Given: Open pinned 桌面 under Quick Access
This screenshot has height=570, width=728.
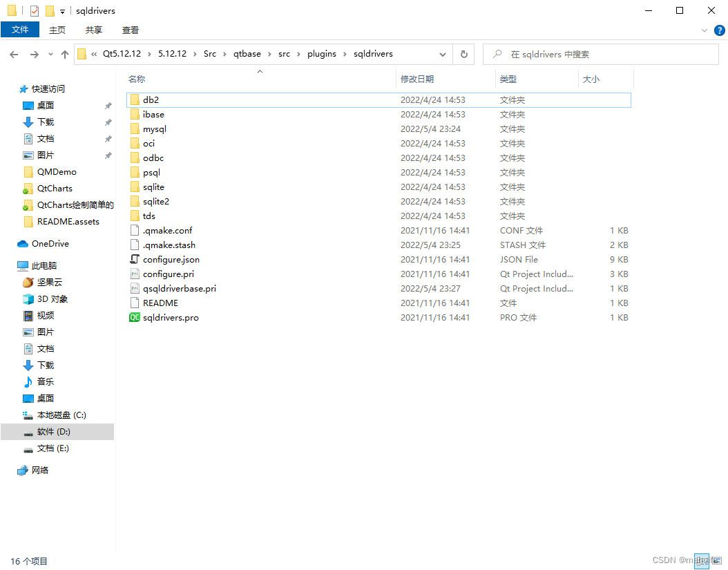Looking at the screenshot, I should point(46,106).
